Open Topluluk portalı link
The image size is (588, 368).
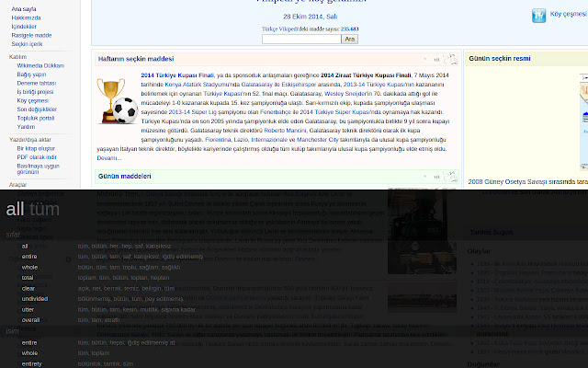(x=36, y=118)
